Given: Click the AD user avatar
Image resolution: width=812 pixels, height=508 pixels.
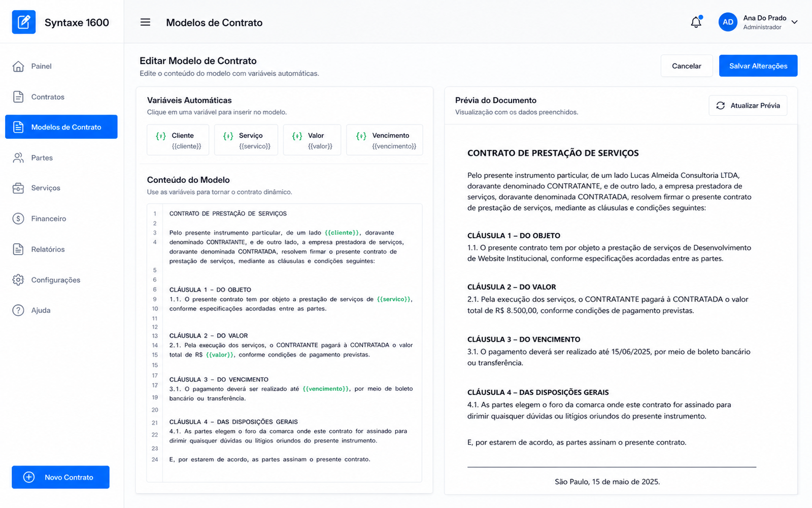Looking at the screenshot, I should 728,22.
